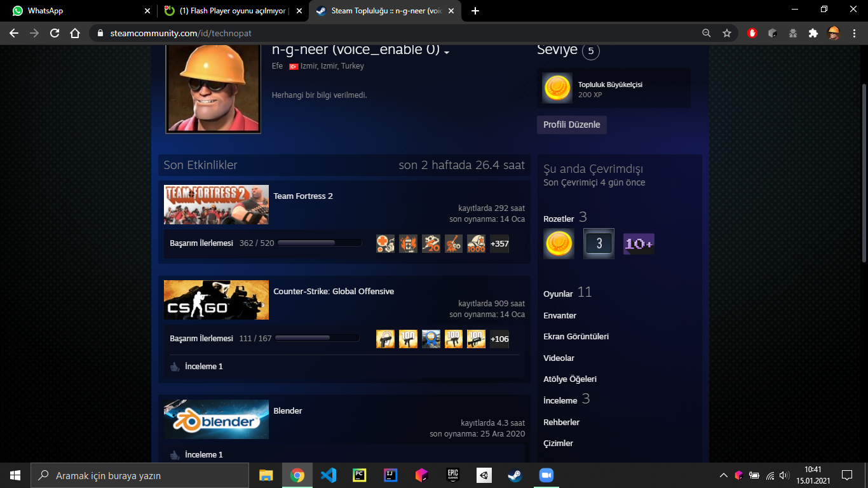Open the Chrome profile avatar menu
The height and width of the screenshot is (488, 868).
834,33
